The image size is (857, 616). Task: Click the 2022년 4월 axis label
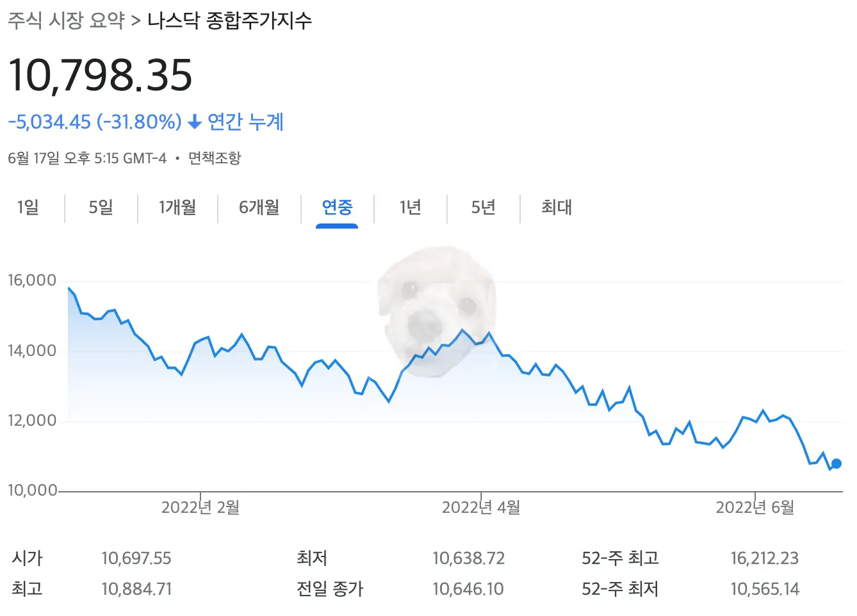pyautogui.click(x=482, y=507)
